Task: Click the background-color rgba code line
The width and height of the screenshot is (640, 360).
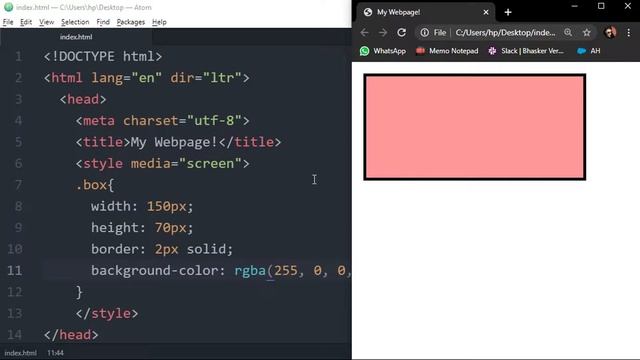Action: (x=221, y=270)
